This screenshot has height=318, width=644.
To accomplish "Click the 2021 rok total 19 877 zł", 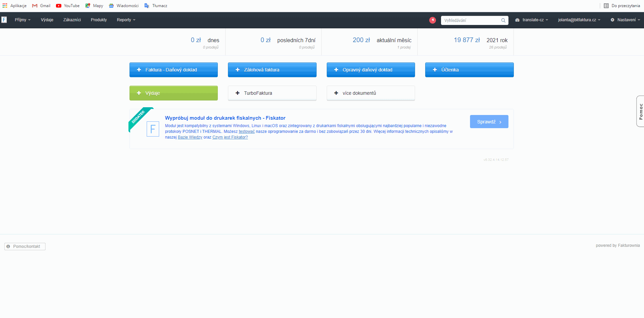I will (467, 40).
